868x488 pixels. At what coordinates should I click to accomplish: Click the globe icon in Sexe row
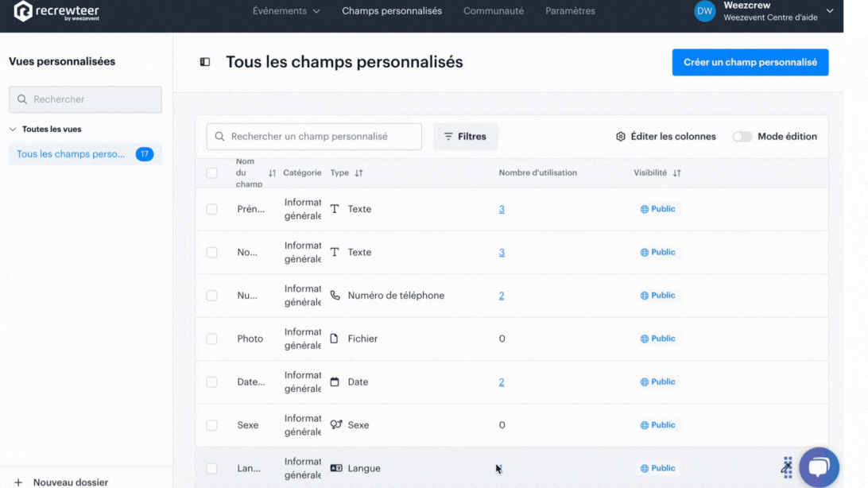pos(645,425)
